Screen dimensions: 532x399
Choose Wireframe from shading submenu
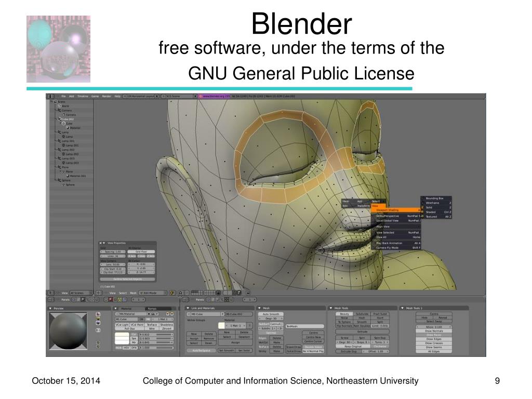pyautogui.click(x=436, y=203)
